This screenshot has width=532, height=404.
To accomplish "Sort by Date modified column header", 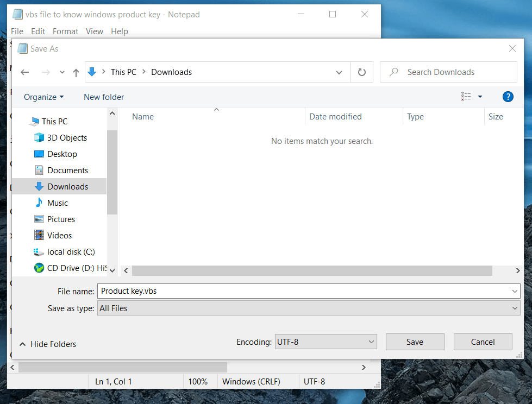I will click(x=335, y=117).
